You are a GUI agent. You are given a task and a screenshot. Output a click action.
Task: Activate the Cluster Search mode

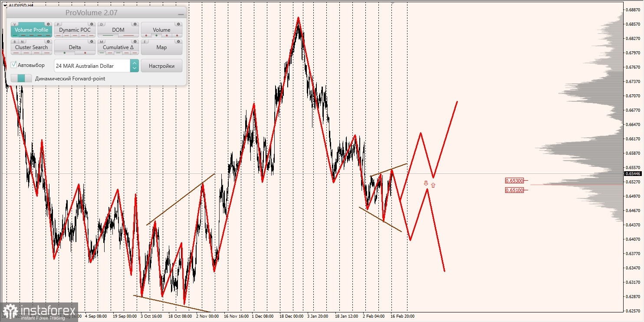[31, 47]
